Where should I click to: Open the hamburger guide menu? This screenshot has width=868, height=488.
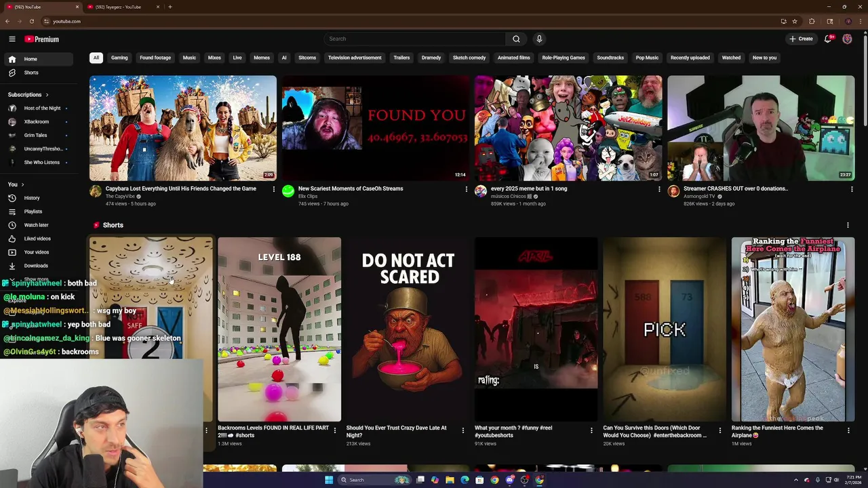coord(12,39)
